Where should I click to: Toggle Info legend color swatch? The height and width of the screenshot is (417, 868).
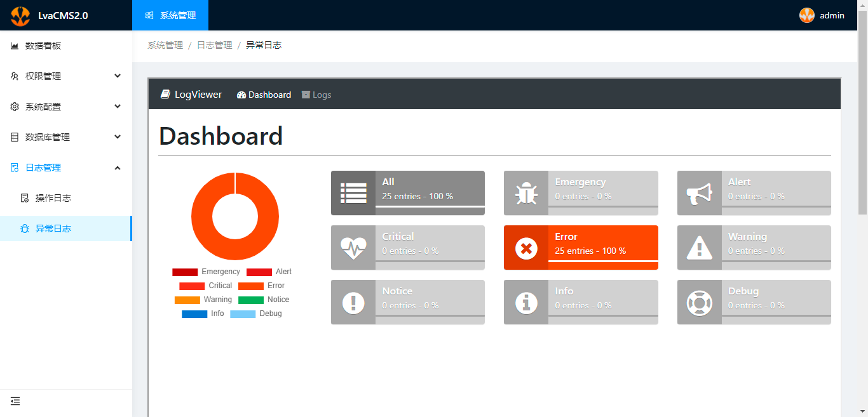tap(194, 314)
